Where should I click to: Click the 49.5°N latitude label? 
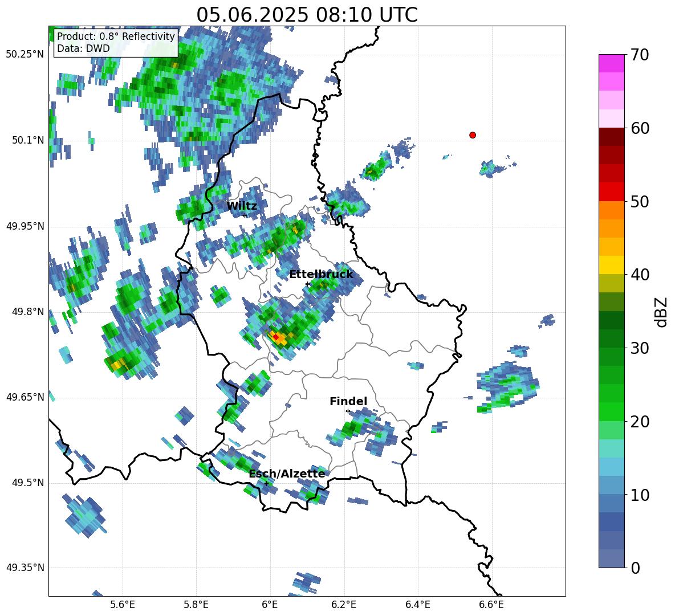click(27, 483)
